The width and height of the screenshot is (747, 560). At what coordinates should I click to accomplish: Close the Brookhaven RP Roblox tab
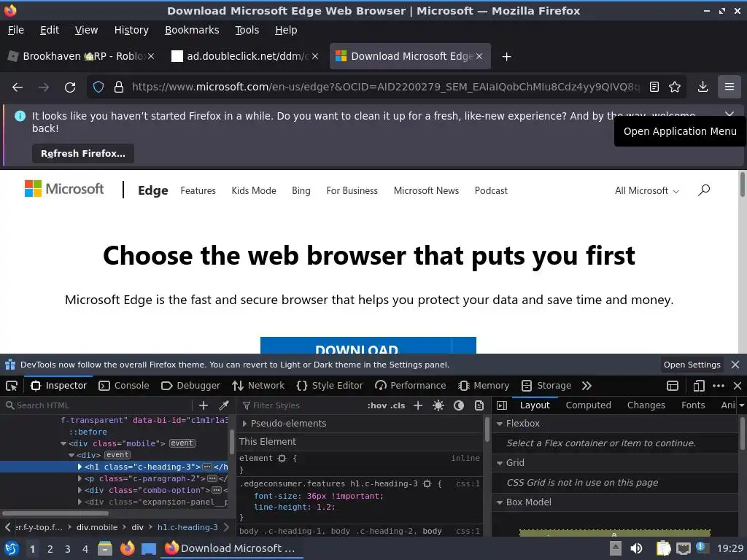151,57
